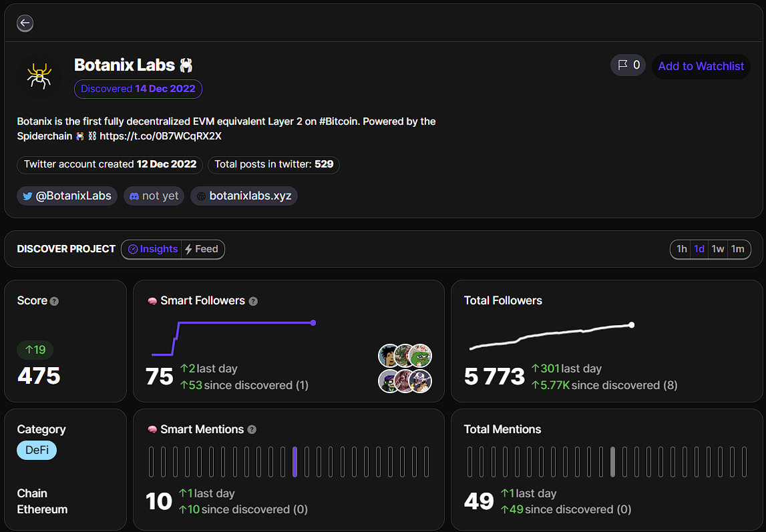766x532 pixels.
Task: Click the Total Followers chart endpoint
Action: pos(632,325)
